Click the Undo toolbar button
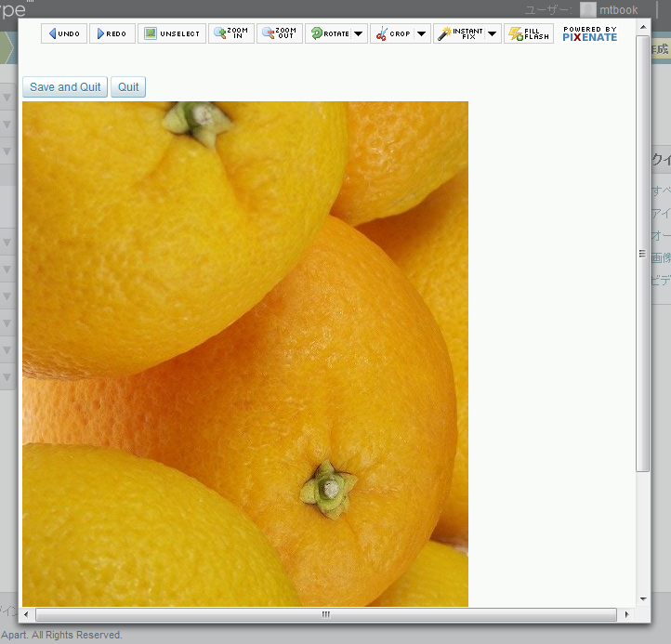 (64, 33)
